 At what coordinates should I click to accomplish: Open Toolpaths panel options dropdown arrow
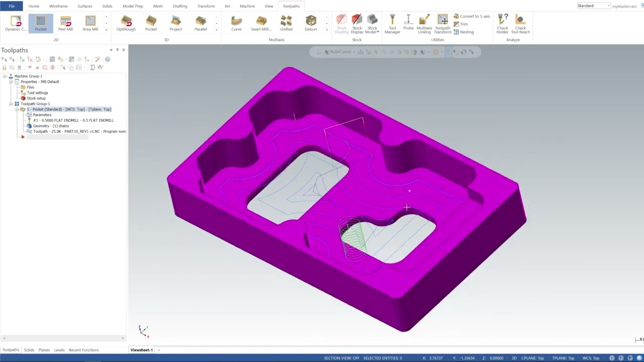pos(111,50)
